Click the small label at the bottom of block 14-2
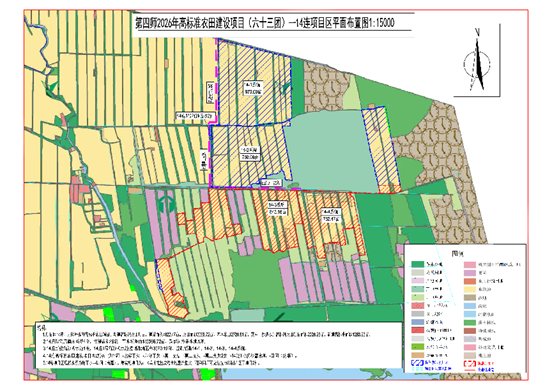552x390 pixels. coord(271,183)
